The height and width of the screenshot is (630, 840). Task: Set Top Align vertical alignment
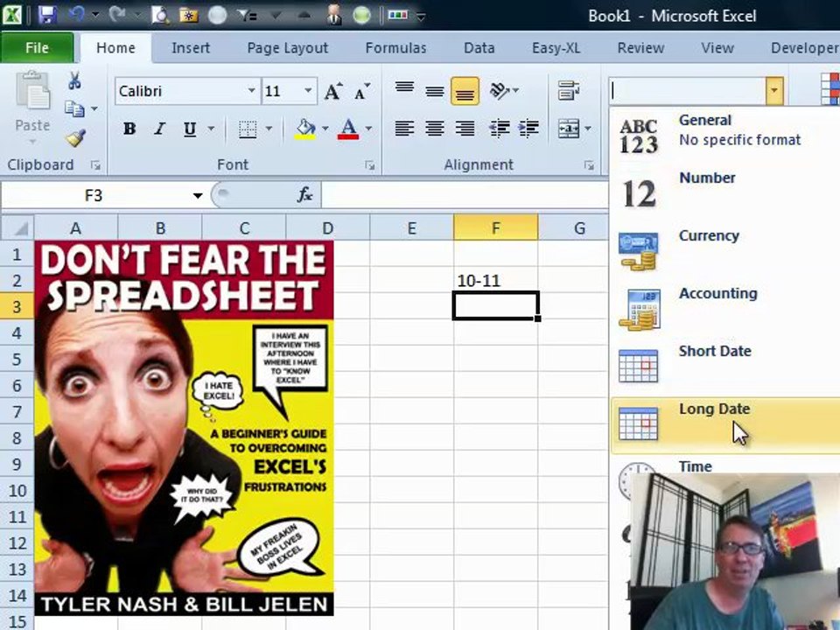click(x=404, y=89)
